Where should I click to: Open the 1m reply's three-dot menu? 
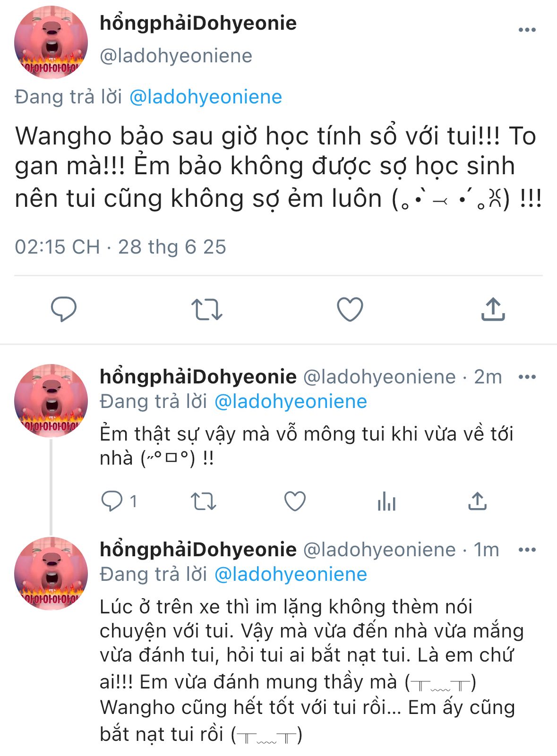[527, 550]
